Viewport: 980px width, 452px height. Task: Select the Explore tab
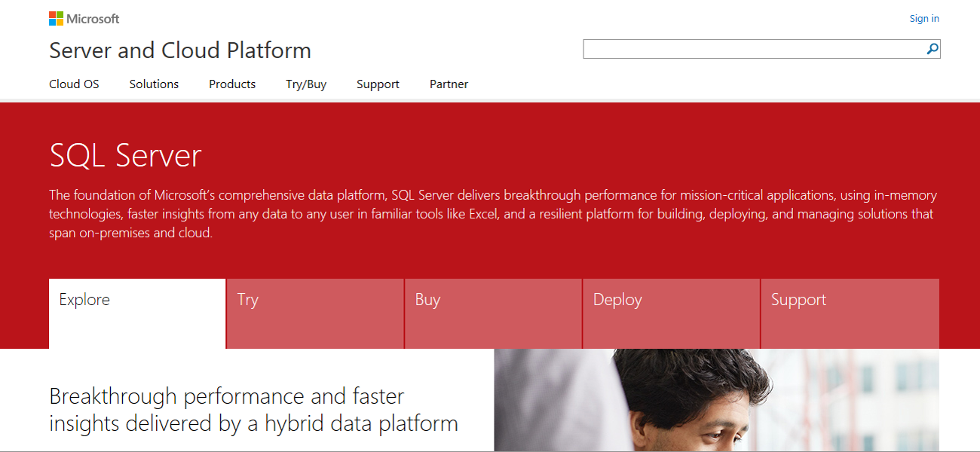137,313
